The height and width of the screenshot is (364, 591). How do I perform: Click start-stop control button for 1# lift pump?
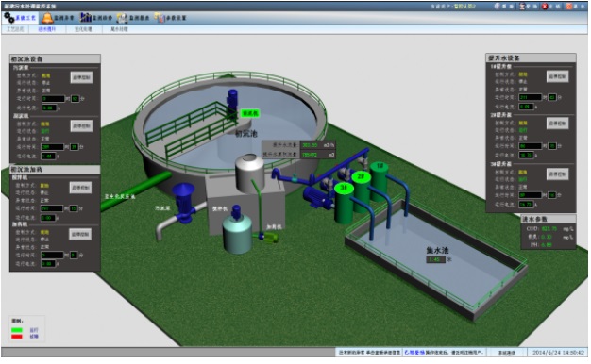(x=557, y=76)
